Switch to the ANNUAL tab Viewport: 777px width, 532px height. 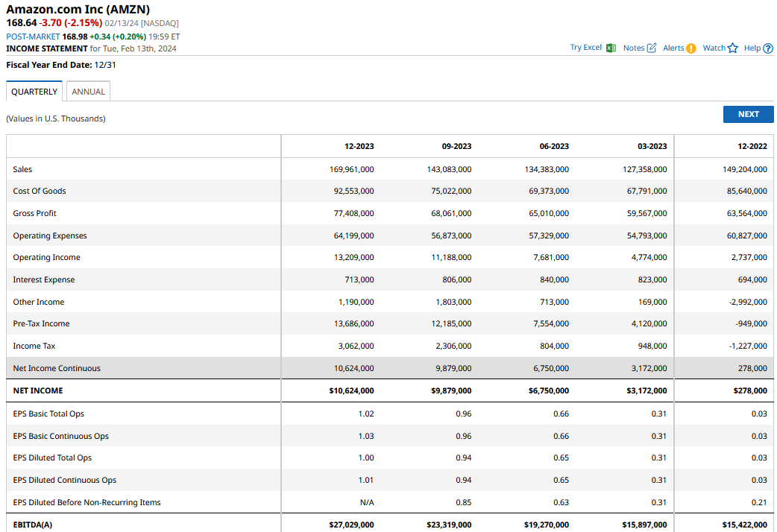(88, 92)
